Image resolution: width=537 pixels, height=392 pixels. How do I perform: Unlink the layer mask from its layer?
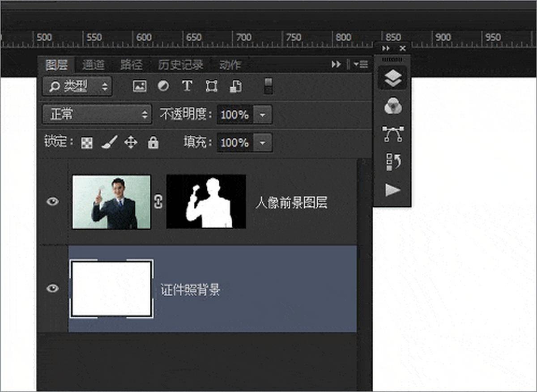pos(159,202)
